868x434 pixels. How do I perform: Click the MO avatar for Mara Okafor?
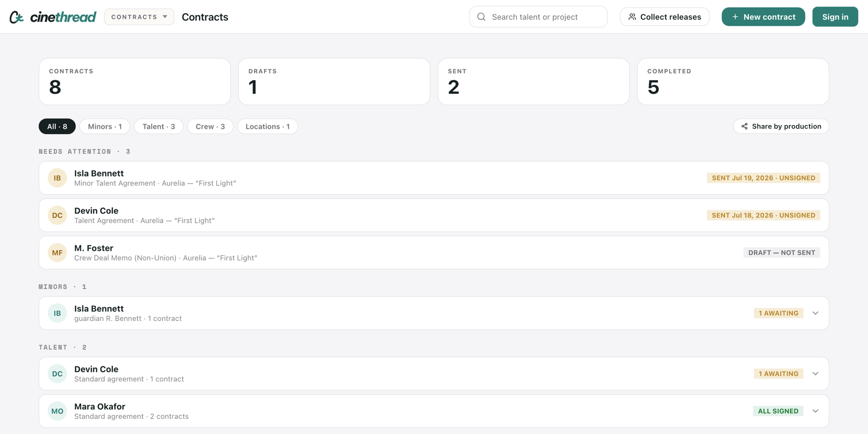point(58,411)
